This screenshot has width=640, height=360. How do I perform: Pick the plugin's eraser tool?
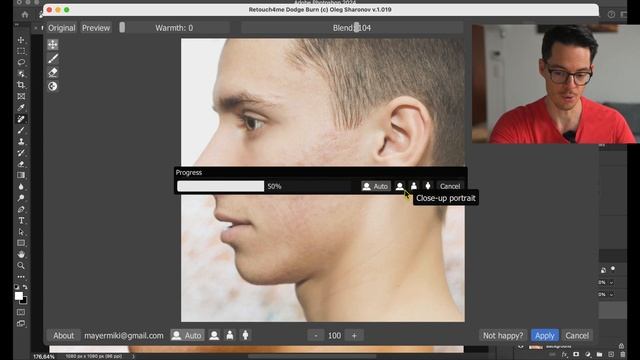point(53,72)
